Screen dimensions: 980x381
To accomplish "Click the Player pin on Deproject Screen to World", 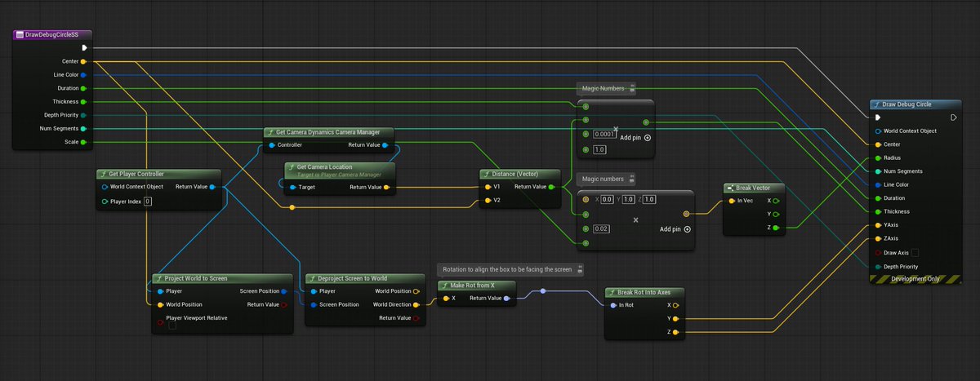I will click(x=313, y=291).
